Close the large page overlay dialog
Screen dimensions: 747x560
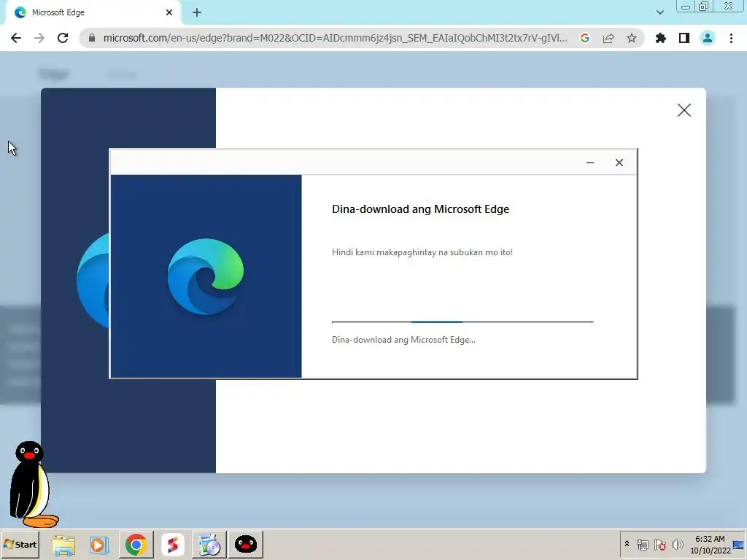(x=684, y=110)
